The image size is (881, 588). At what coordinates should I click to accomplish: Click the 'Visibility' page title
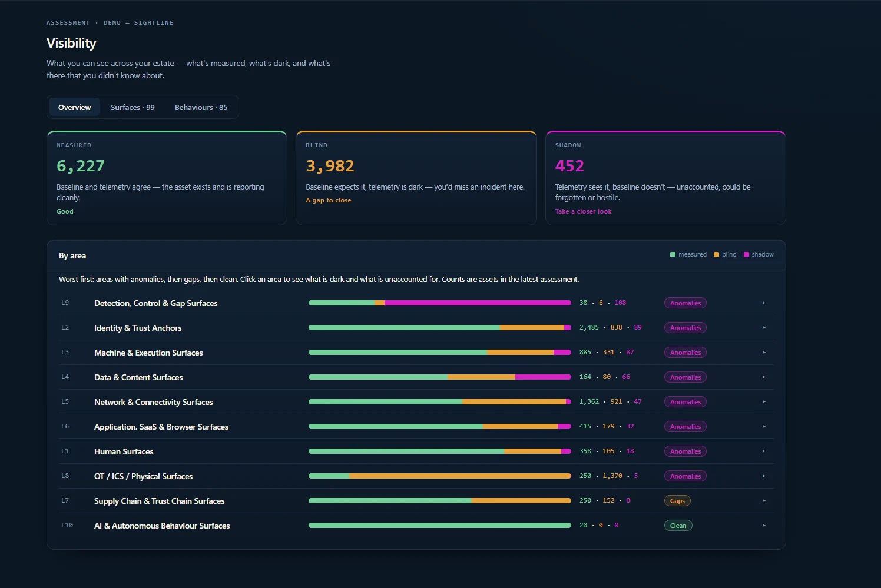click(x=71, y=43)
